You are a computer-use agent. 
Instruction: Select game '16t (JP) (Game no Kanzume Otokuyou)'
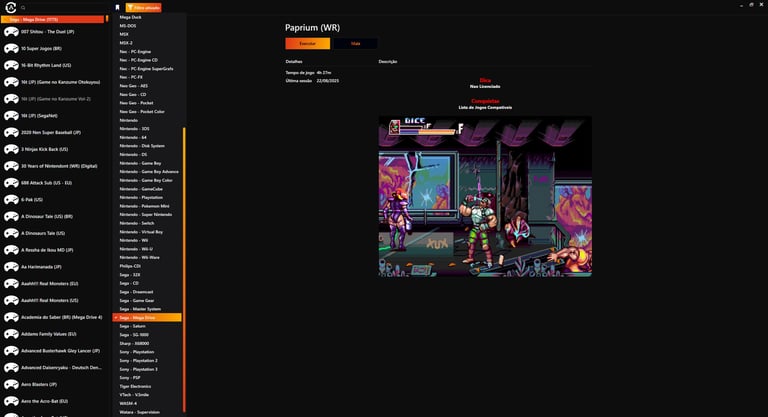60,82
